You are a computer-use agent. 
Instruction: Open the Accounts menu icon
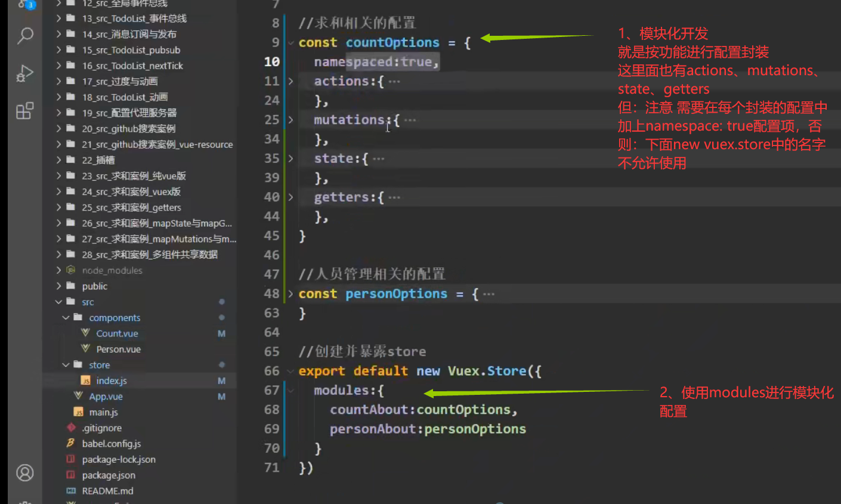[x=25, y=473]
